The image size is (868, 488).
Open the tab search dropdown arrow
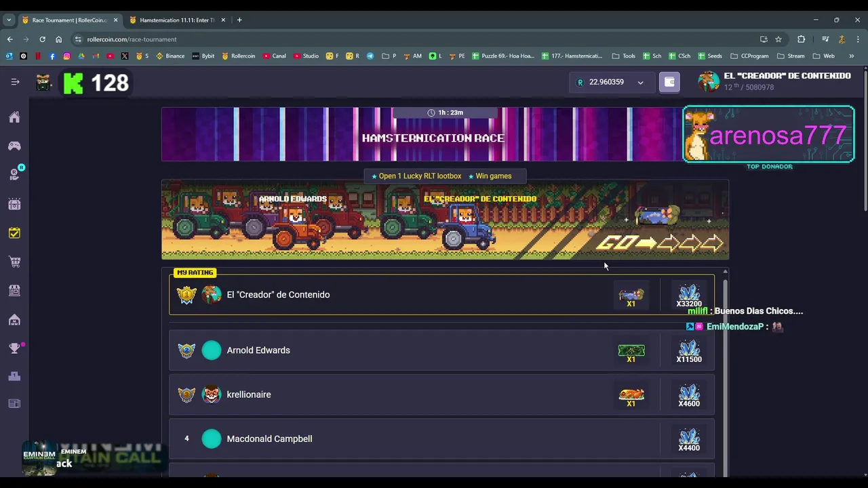(9, 20)
